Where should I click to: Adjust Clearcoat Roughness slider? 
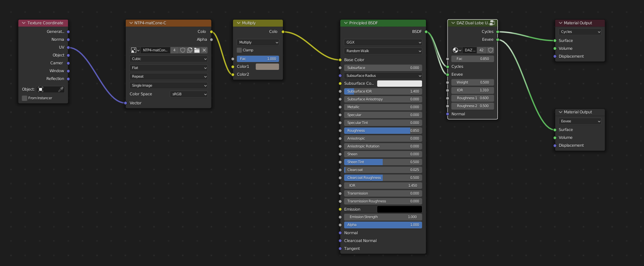coord(383,178)
